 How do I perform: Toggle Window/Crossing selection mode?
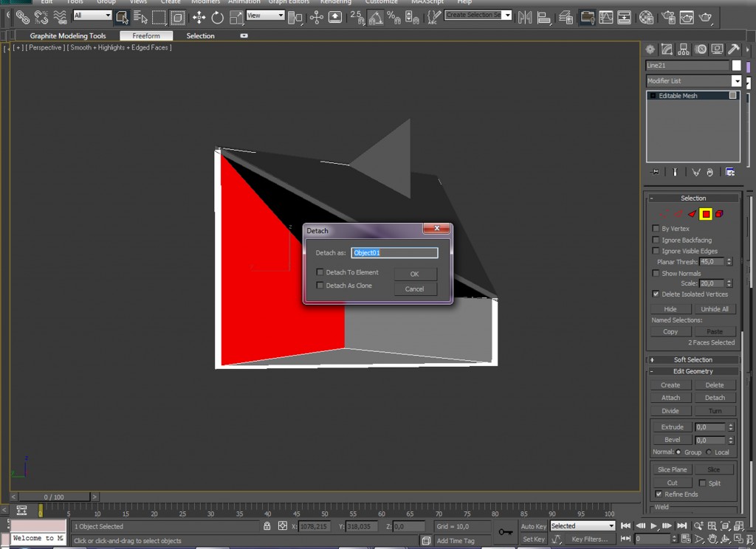tap(177, 18)
